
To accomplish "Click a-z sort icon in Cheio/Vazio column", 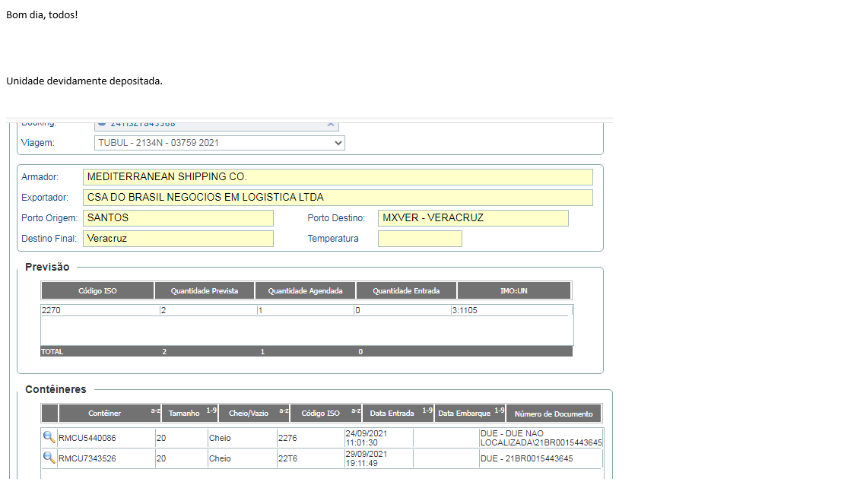I will tap(283, 411).
